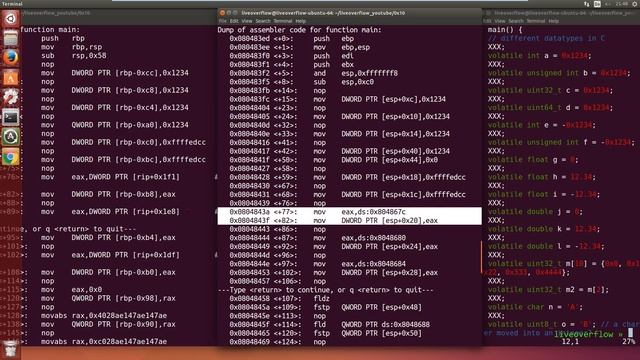Screen dimensions: 640x360
Task: Open Terminal menu in middle terminal
Action: pyautogui.click(x=283, y=21)
